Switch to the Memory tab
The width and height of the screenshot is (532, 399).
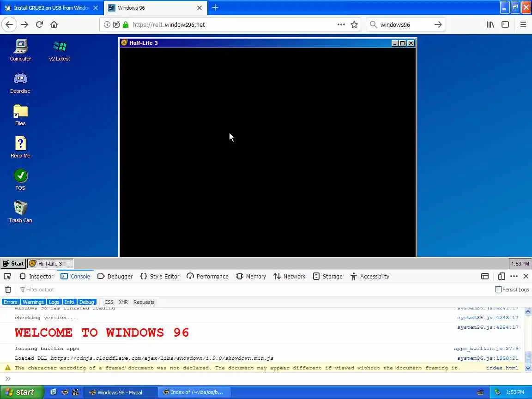point(251,276)
